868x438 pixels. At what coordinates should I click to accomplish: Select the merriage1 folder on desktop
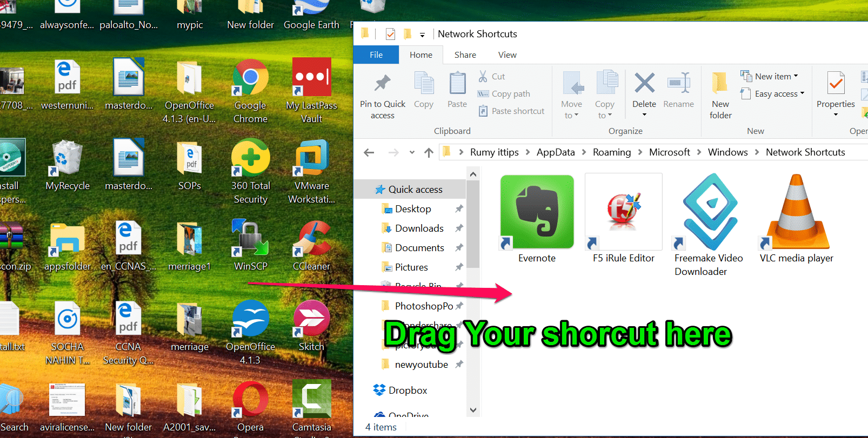(190, 245)
